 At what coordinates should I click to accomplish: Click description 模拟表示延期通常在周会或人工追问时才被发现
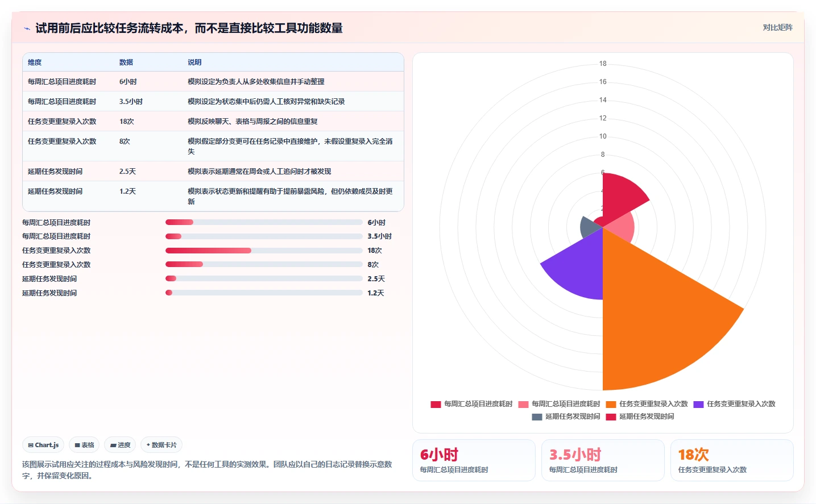259,172
